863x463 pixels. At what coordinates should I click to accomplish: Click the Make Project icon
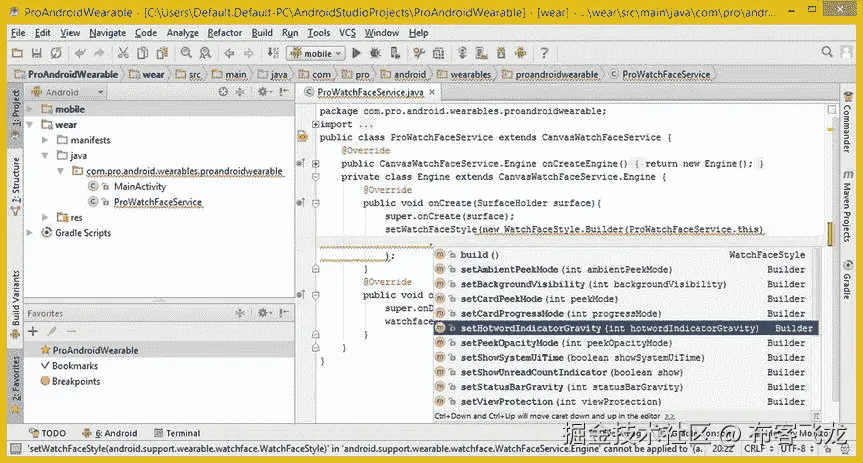click(273, 53)
